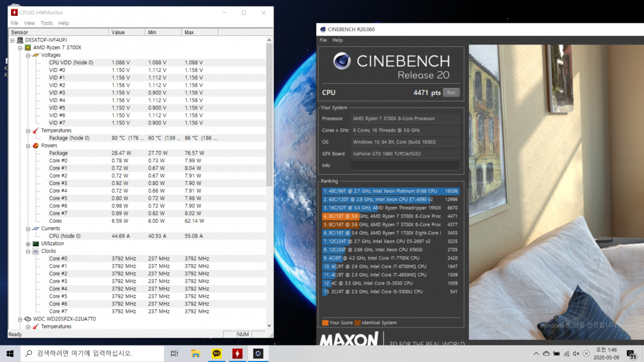Open File Explorer from taskbar
The height and width of the screenshot is (362, 644).
coord(196,353)
